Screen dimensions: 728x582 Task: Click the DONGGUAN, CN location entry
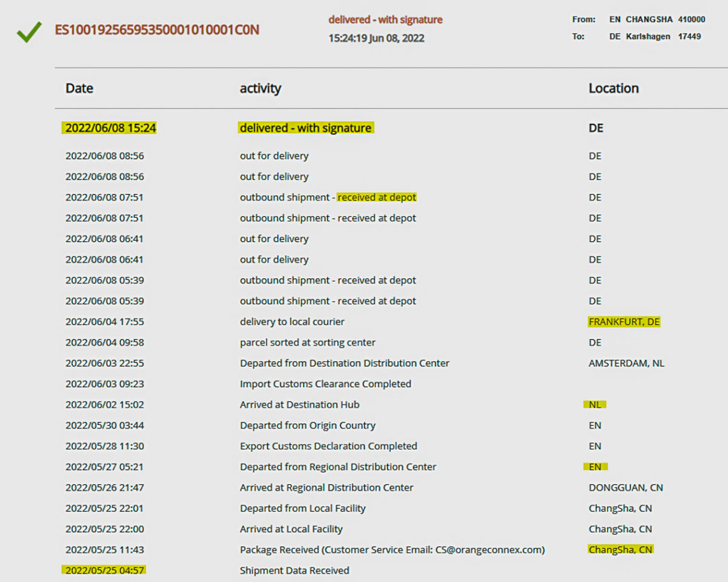click(625, 488)
